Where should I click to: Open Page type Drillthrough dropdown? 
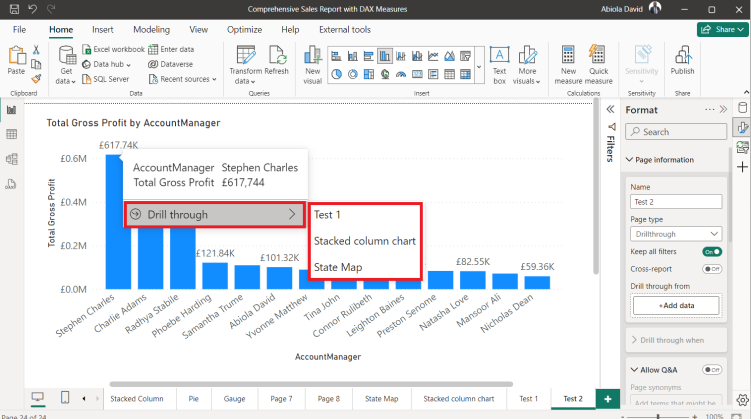[676, 234]
